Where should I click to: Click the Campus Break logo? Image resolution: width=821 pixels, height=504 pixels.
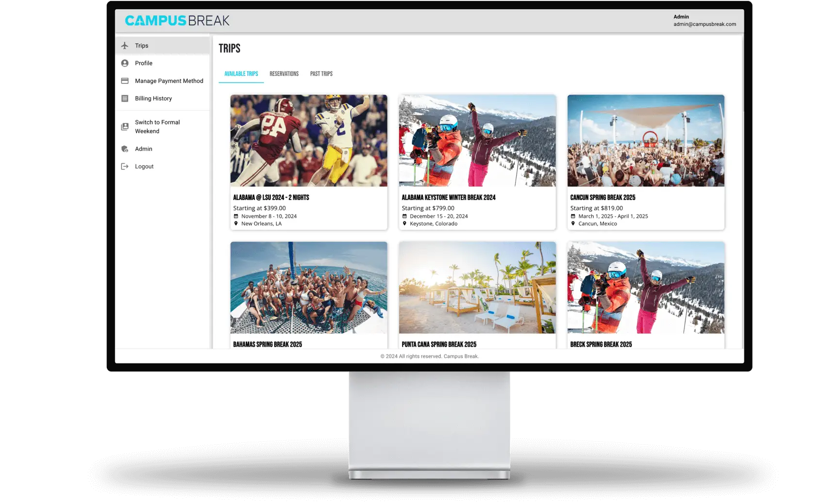[x=177, y=20]
